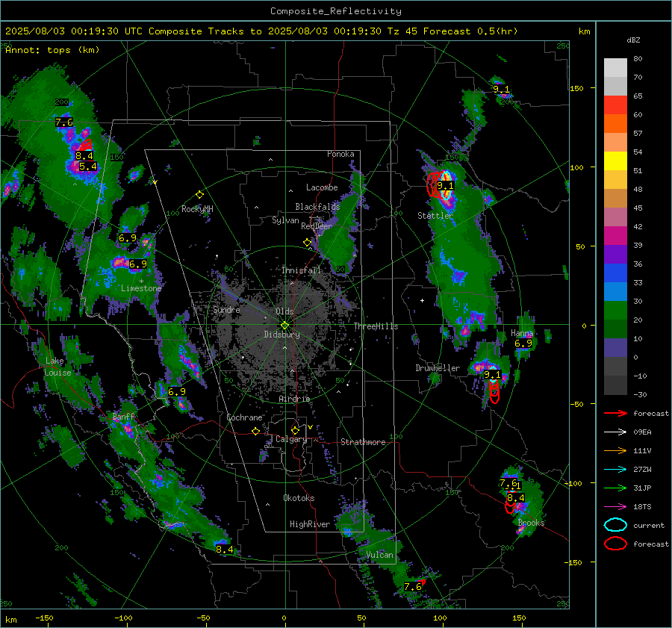Click the Olds town label
This screenshot has height=628, width=672.
tap(284, 311)
